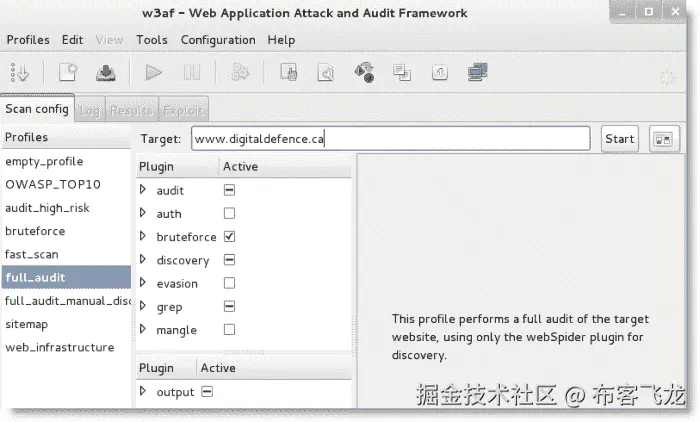Open the Help menu
This screenshot has height=422, width=700.
[281, 40]
